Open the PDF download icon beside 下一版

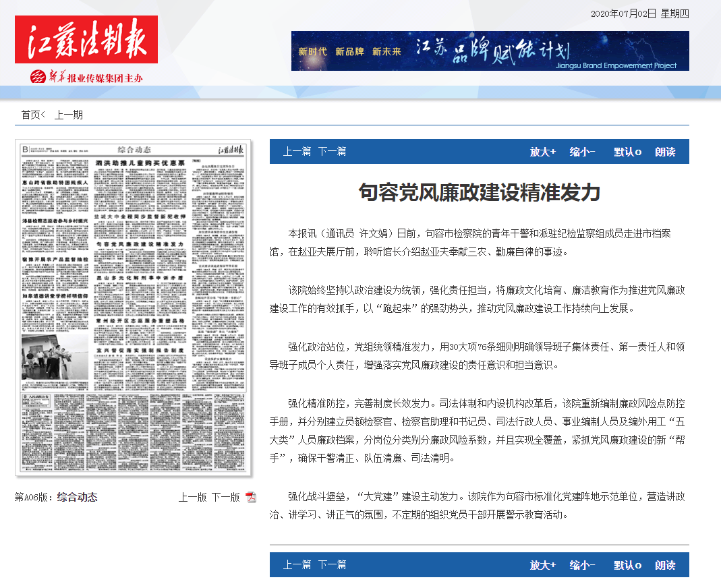251,497
